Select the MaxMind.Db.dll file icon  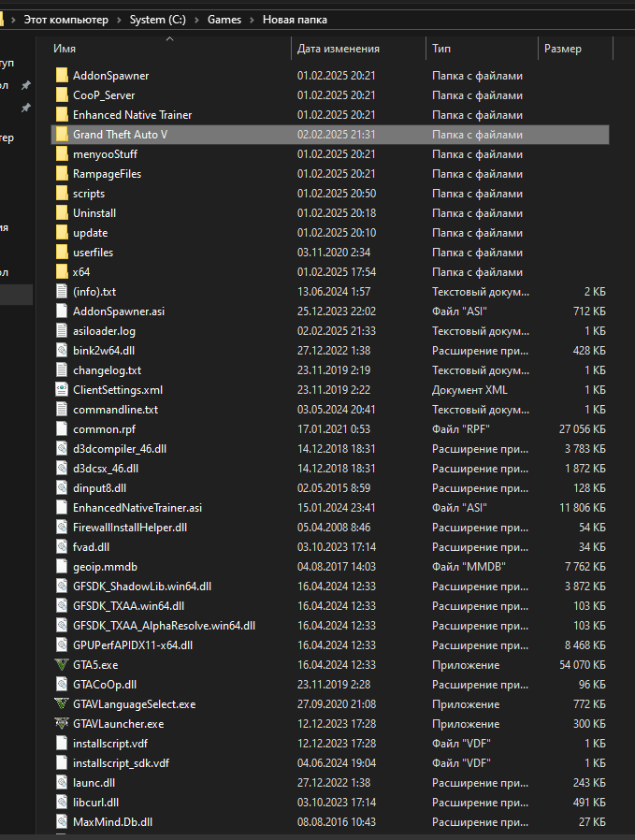click(62, 822)
